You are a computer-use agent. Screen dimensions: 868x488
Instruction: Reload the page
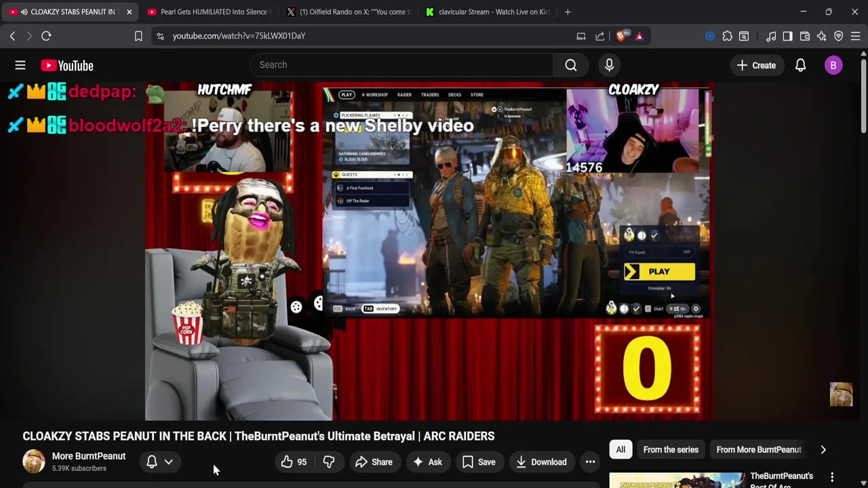46,36
